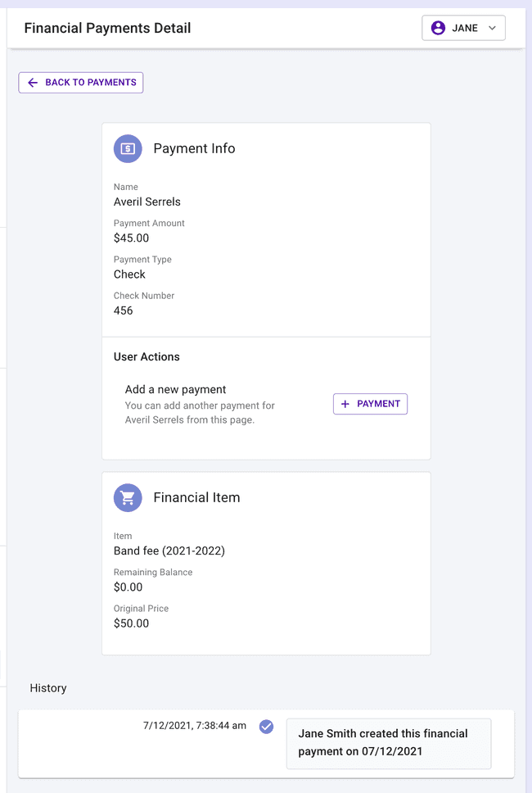
Task: Expand the JANE user dropdown chevron
Action: 492,28
